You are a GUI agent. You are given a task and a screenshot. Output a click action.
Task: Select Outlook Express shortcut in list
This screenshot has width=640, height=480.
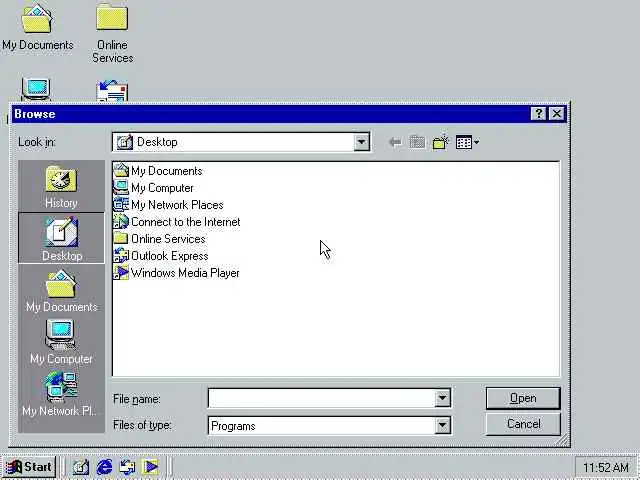161,256
